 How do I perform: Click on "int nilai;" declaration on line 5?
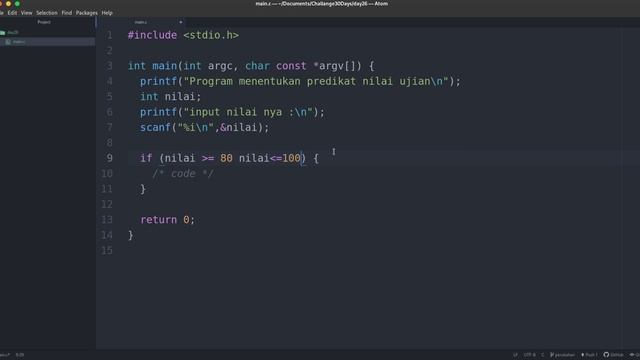coord(171,97)
